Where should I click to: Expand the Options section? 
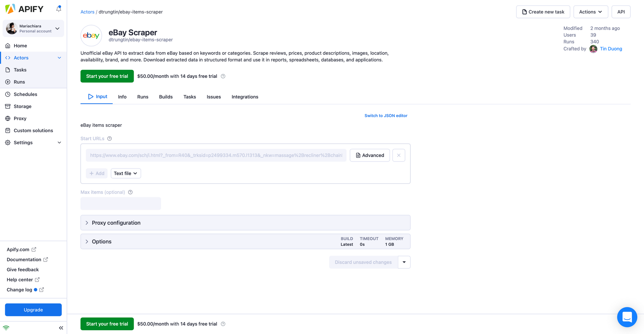tap(245, 241)
